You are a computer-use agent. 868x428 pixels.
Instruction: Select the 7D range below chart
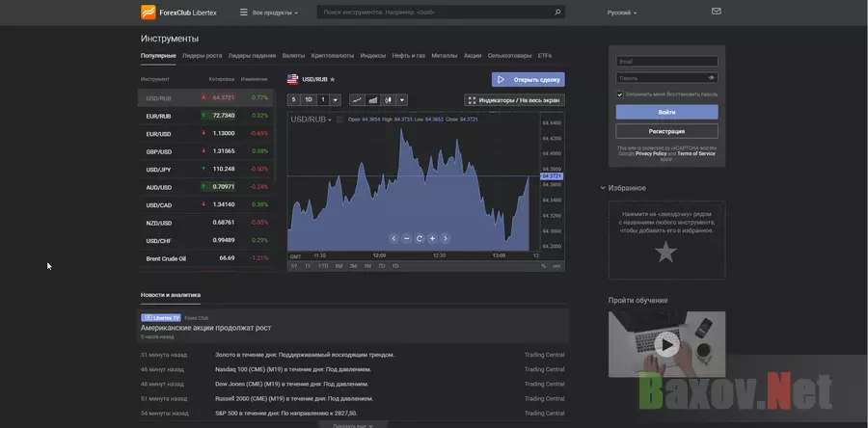tap(381, 266)
